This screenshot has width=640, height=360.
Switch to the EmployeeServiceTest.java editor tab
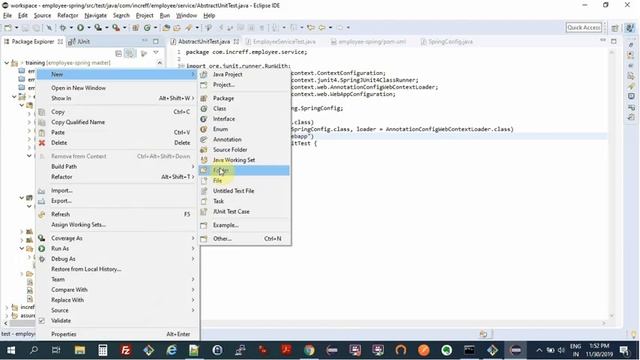point(280,42)
